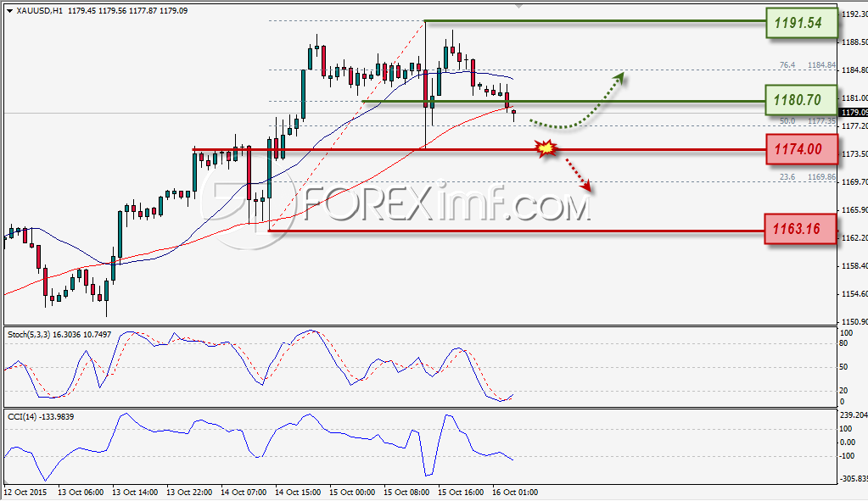This screenshot has width=868, height=501.
Task: Click the 1150.90 price axis value
Action: pyautogui.click(x=854, y=322)
